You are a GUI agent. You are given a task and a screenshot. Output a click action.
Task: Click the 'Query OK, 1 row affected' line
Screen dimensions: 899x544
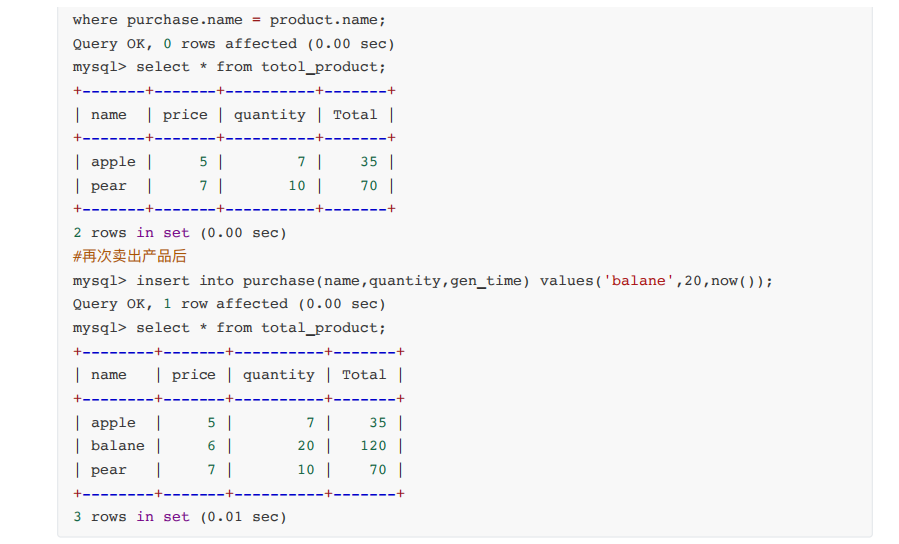point(228,304)
